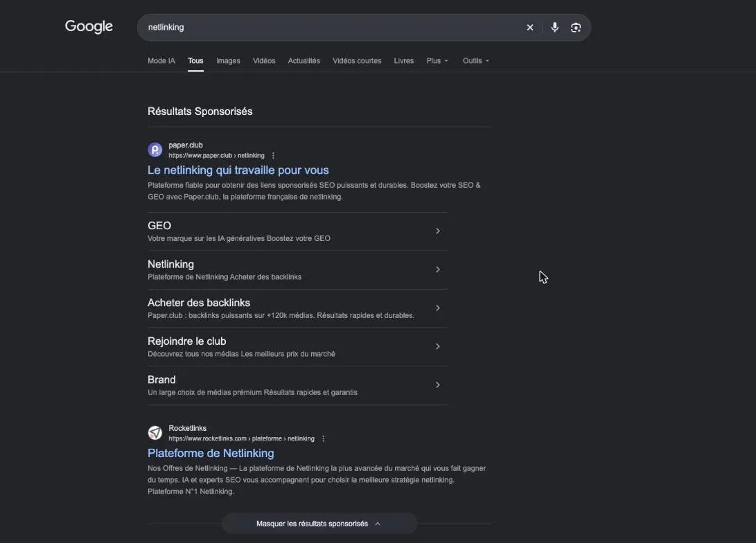Click the up chevron beside Masquer les résultats
Viewport: 756px width, 543px height.
378,524
